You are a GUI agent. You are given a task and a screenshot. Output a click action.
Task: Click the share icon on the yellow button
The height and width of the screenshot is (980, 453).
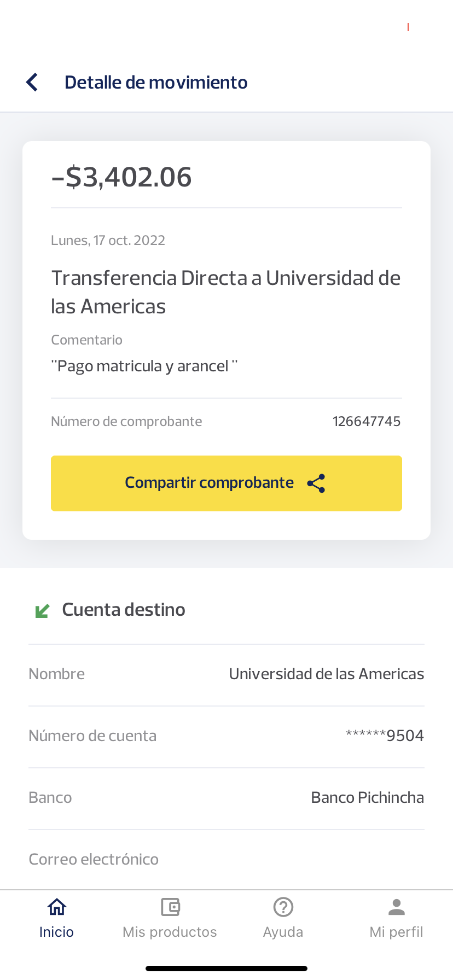316,483
